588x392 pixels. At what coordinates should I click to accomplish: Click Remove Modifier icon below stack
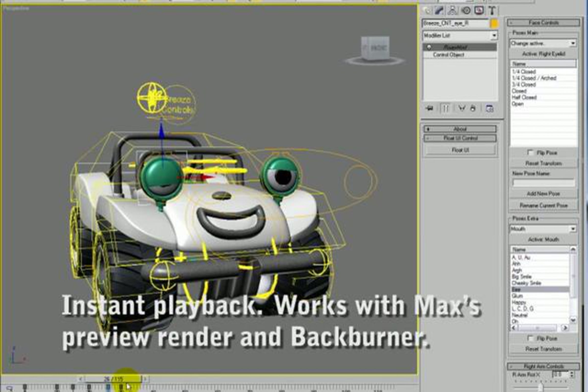[473, 108]
